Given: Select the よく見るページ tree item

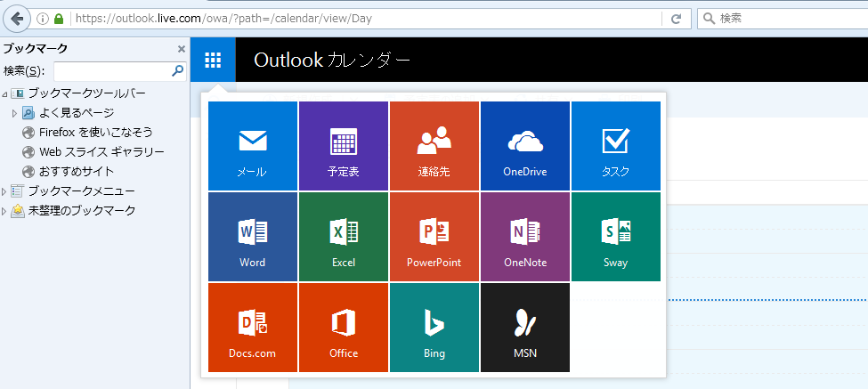Looking at the screenshot, I should (x=68, y=113).
